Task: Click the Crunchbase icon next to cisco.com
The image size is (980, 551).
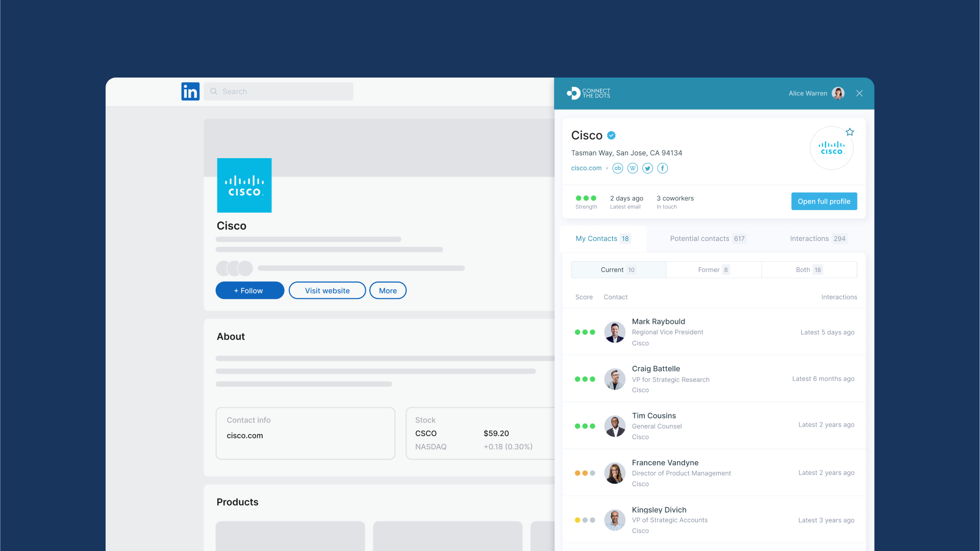Action: pyautogui.click(x=617, y=168)
